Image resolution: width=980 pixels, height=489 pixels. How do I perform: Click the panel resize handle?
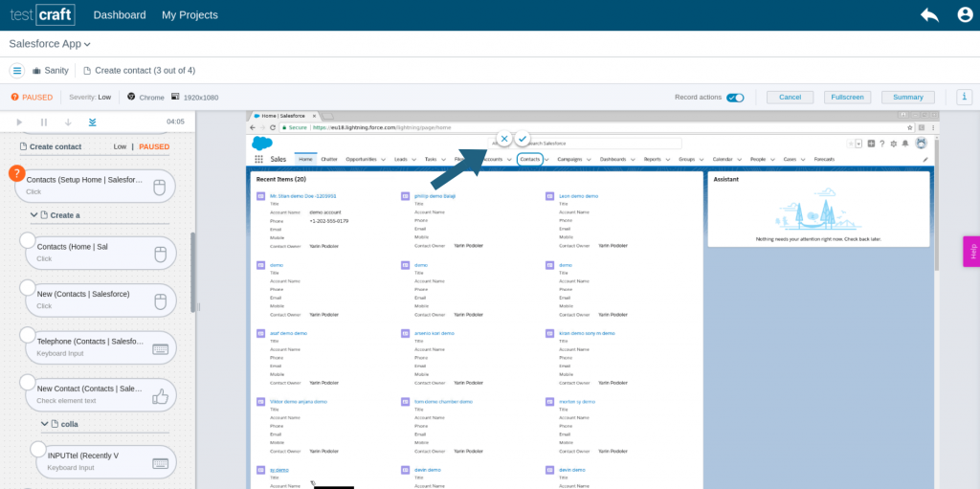198,307
